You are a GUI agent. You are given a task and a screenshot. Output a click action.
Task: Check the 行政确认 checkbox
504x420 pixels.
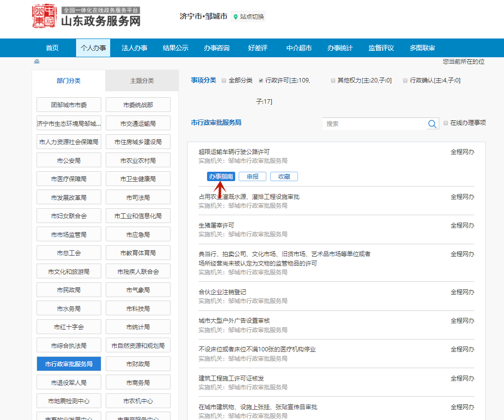click(405, 80)
